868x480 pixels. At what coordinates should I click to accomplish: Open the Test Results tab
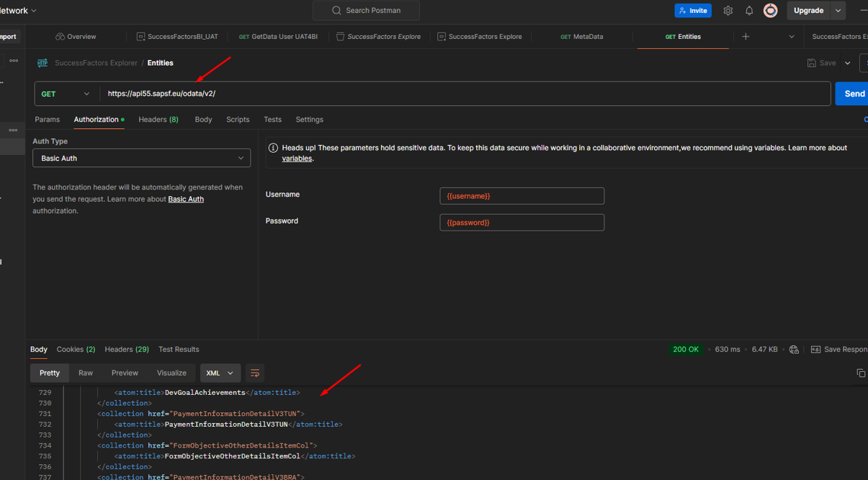click(179, 350)
